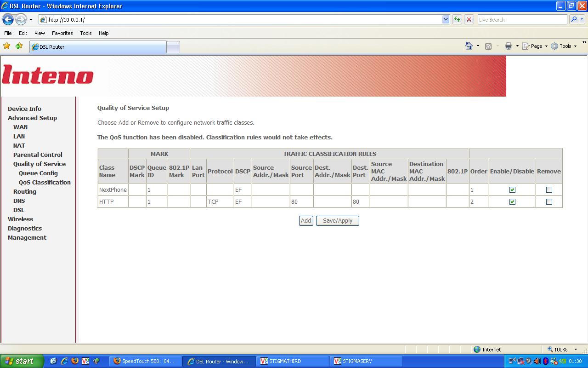Tick Remove checkbox for HTTP row
Screen dimensions: 588x368
[549, 201]
